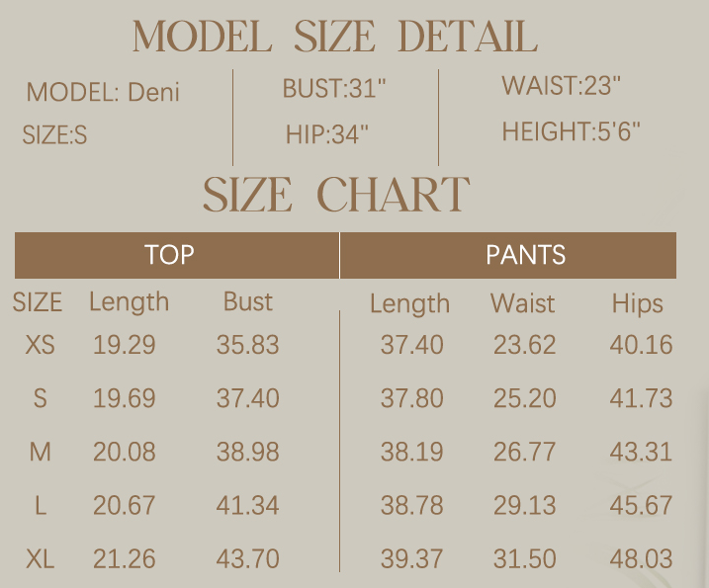Click the 41.34 bust value
This screenshot has width=709, height=588.
(x=247, y=505)
